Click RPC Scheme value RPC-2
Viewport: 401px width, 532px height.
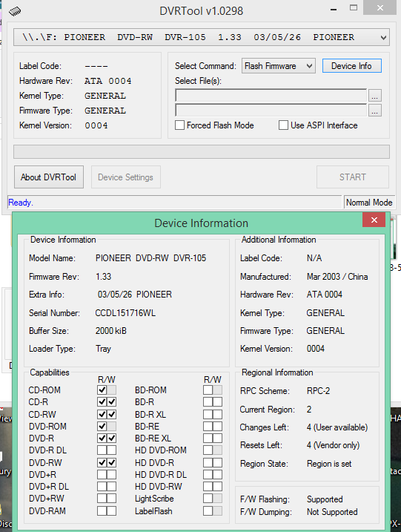click(318, 391)
